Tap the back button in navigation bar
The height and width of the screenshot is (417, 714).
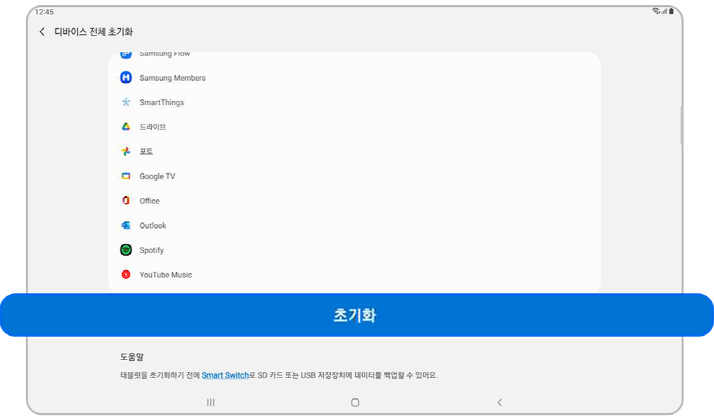coord(500,402)
